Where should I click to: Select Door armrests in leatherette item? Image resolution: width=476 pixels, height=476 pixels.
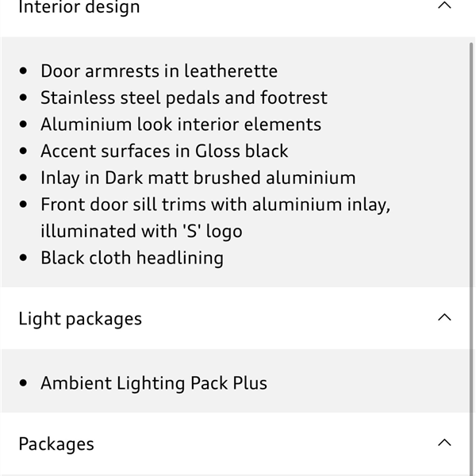coord(159,71)
